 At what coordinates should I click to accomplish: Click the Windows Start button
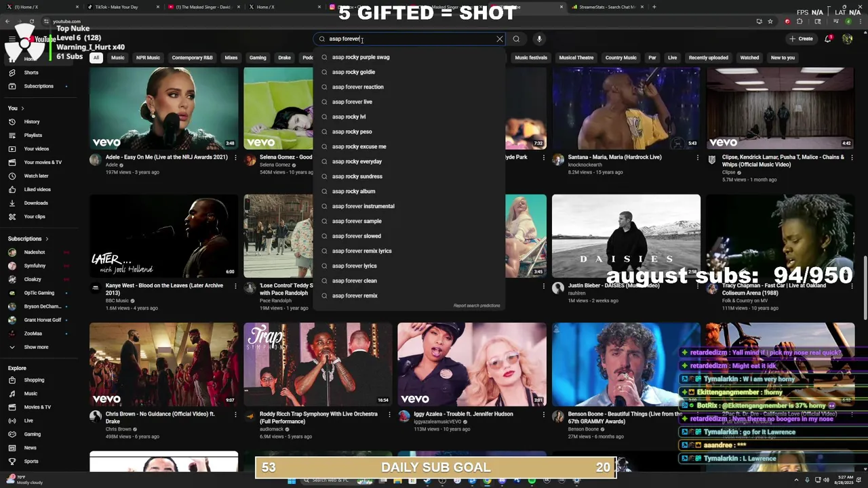point(292,481)
